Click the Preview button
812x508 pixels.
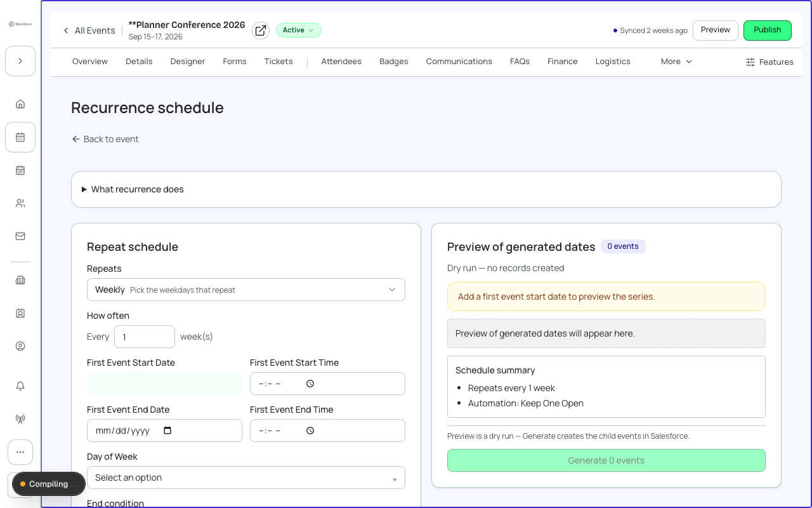point(716,30)
